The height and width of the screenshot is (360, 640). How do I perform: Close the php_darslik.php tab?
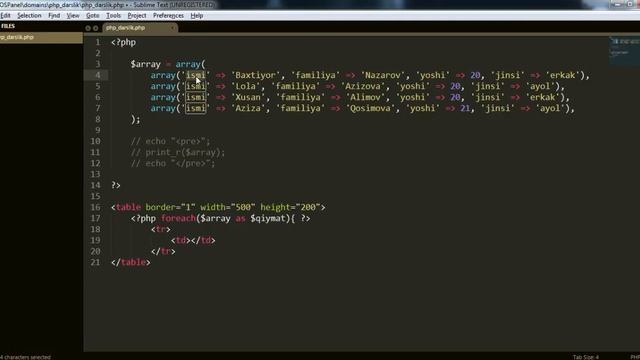172,28
